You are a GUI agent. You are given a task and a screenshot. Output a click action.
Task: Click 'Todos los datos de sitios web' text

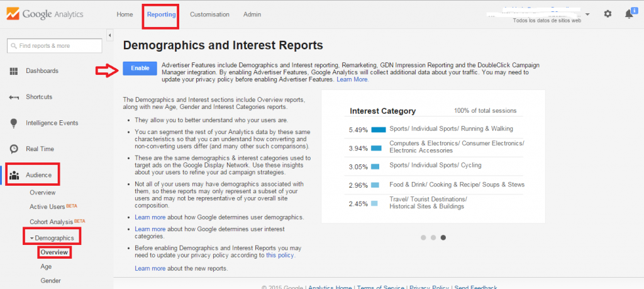pyautogui.click(x=547, y=21)
